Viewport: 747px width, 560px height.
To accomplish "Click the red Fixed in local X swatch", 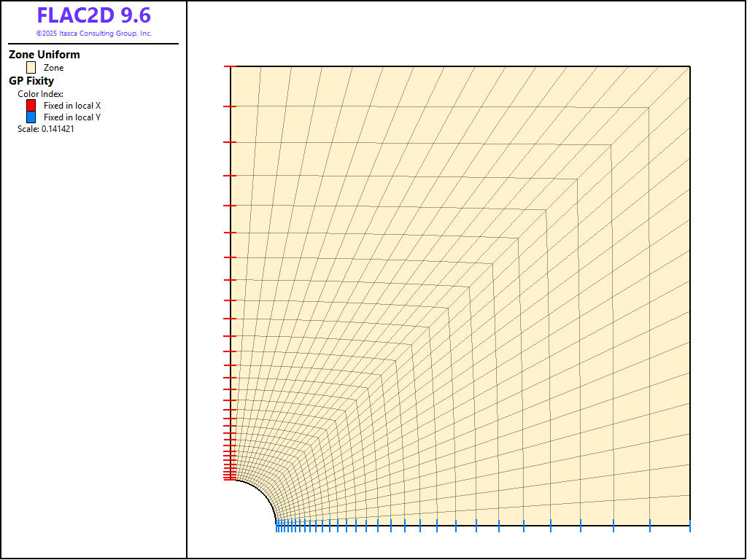I will coord(31,106).
